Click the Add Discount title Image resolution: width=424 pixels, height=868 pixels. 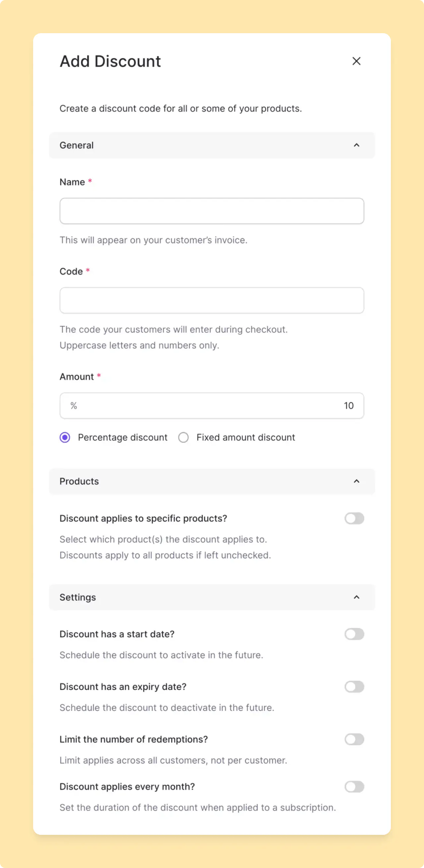pos(110,61)
